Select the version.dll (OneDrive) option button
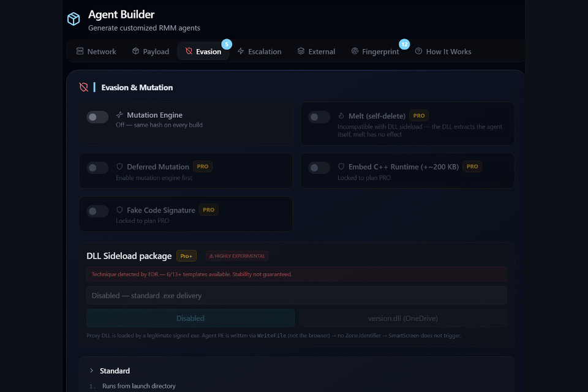The width and height of the screenshot is (588, 392). tap(403, 318)
